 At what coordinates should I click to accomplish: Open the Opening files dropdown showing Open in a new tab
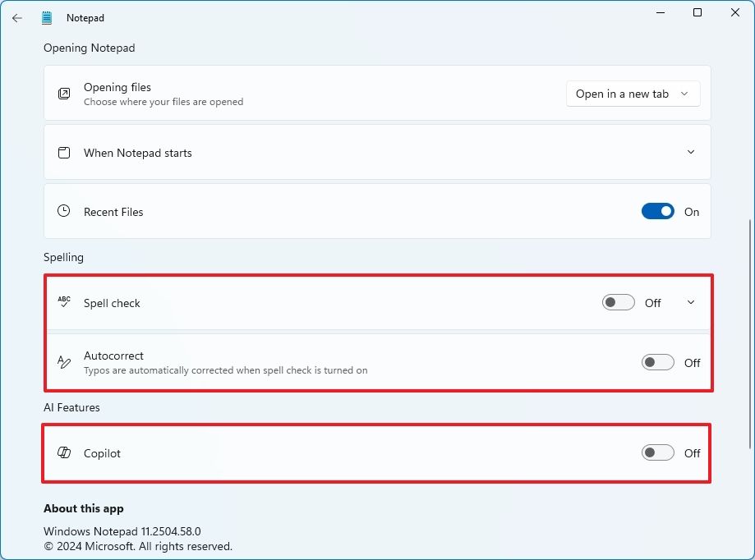(633, 94)
